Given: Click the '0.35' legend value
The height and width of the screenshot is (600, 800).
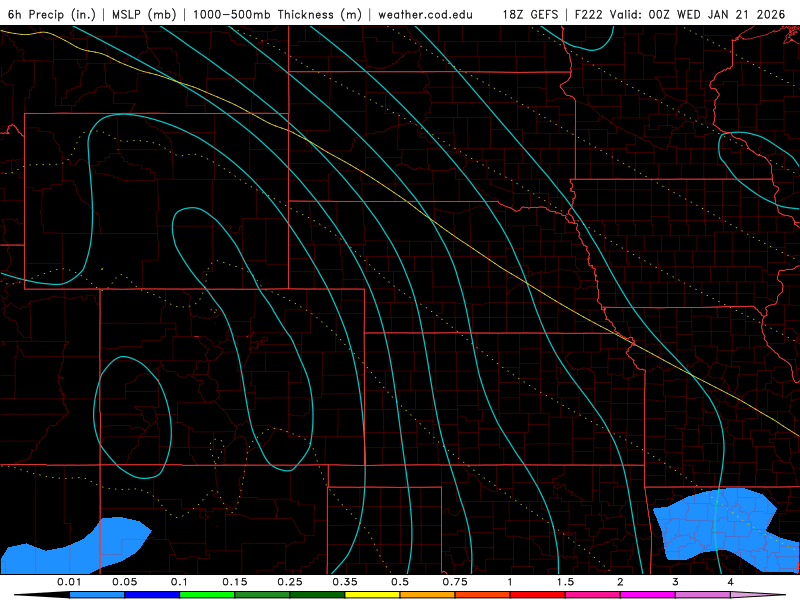Looking at the screenshot, I should click(x=345, y=582).
